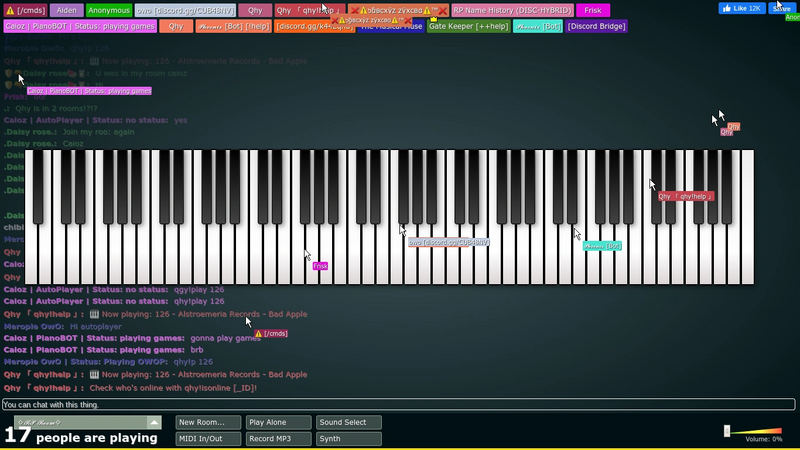This screenshot has height=450, width=800.
Task: Open MIDI In/Out settings
Action: tap(208, 439)
